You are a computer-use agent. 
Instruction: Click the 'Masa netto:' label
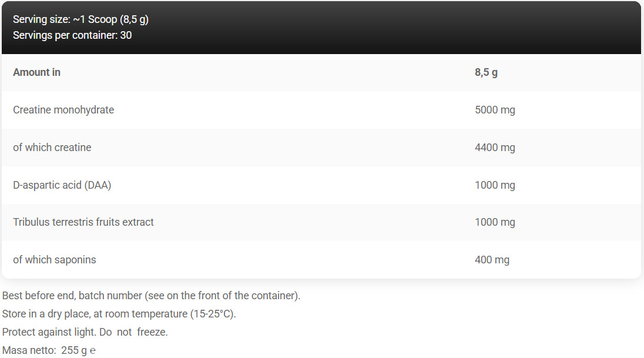(x=28, y=351)
